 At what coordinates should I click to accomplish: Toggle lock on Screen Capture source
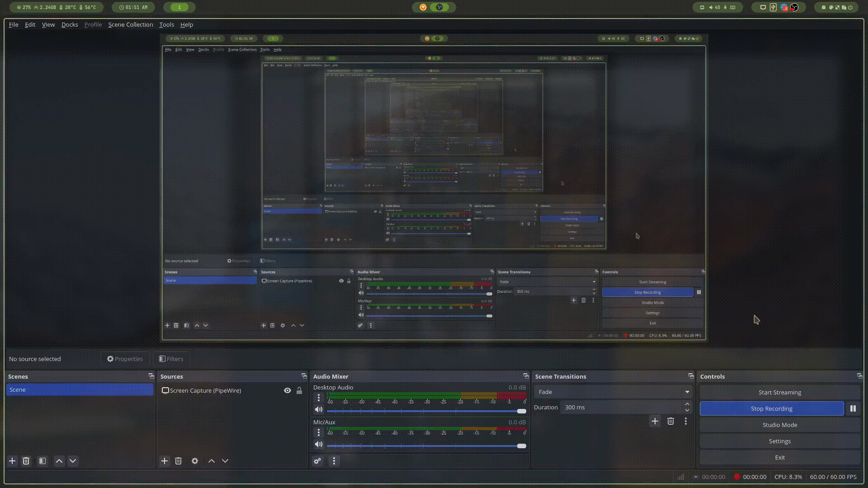coord(299,390)
